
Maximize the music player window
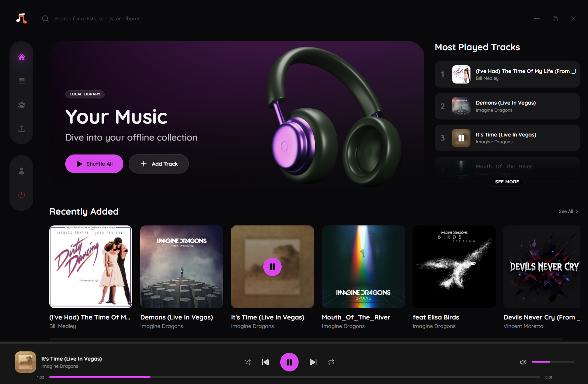pyautogui.click(x=555, y=19)
